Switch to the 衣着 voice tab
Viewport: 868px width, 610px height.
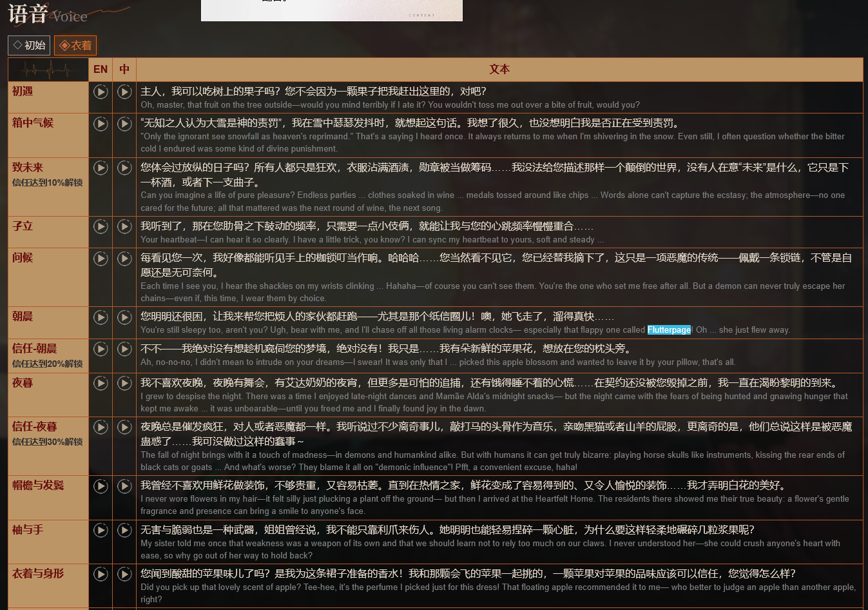[75, 45]
